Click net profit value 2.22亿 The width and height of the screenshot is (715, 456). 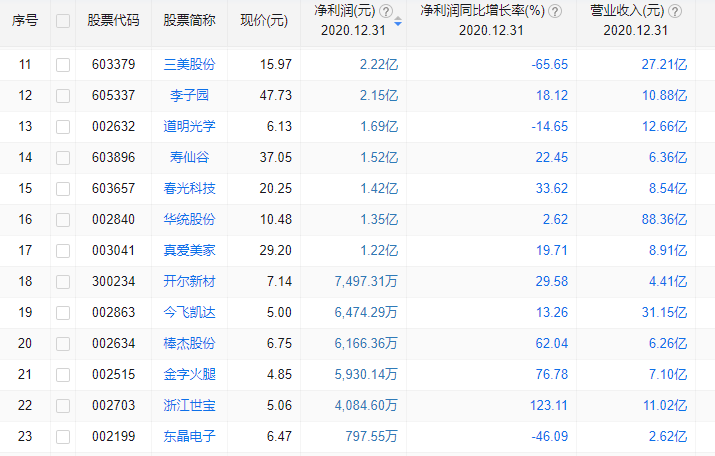[x=379, y=64]
